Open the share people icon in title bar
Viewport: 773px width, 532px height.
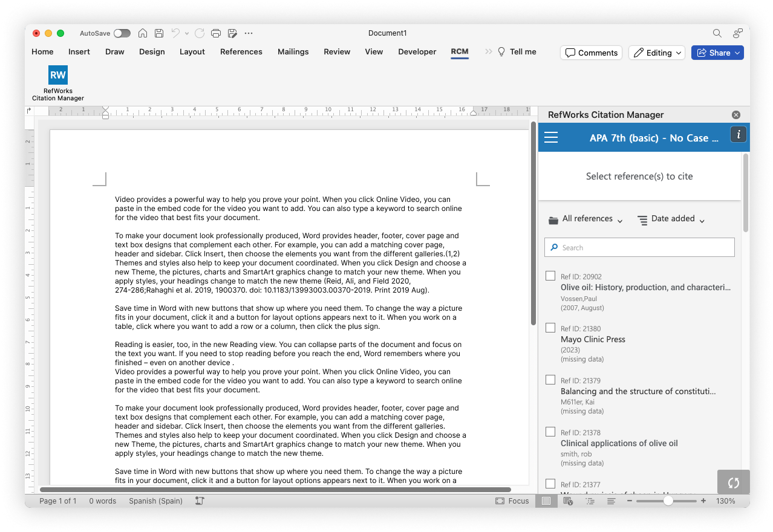point(737,33)
